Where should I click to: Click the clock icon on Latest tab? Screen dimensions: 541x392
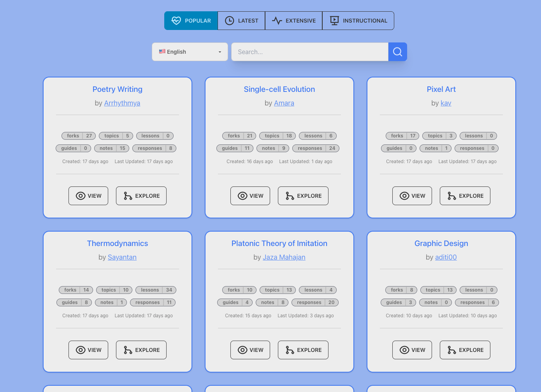click(x=230, y=21)
